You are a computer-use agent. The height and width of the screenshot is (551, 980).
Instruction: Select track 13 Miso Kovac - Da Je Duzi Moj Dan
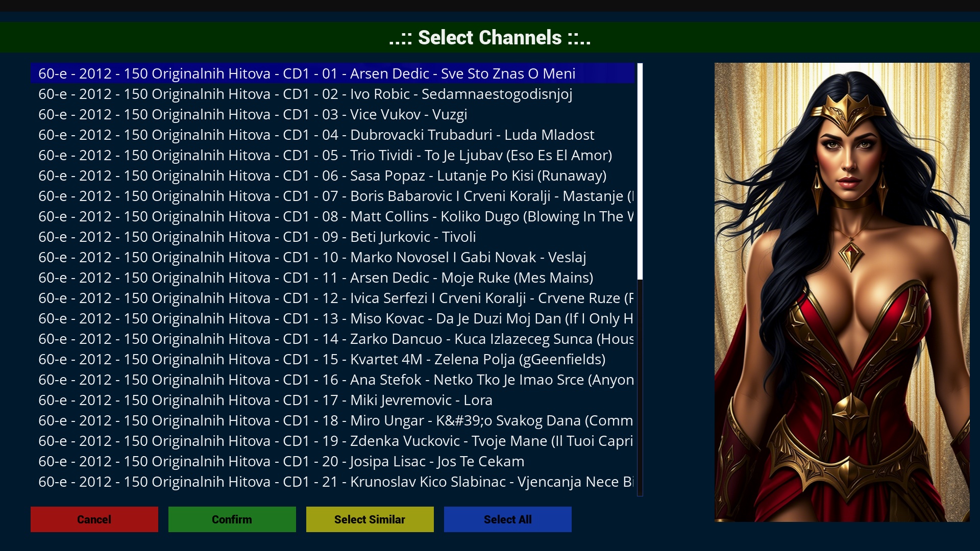332,318
